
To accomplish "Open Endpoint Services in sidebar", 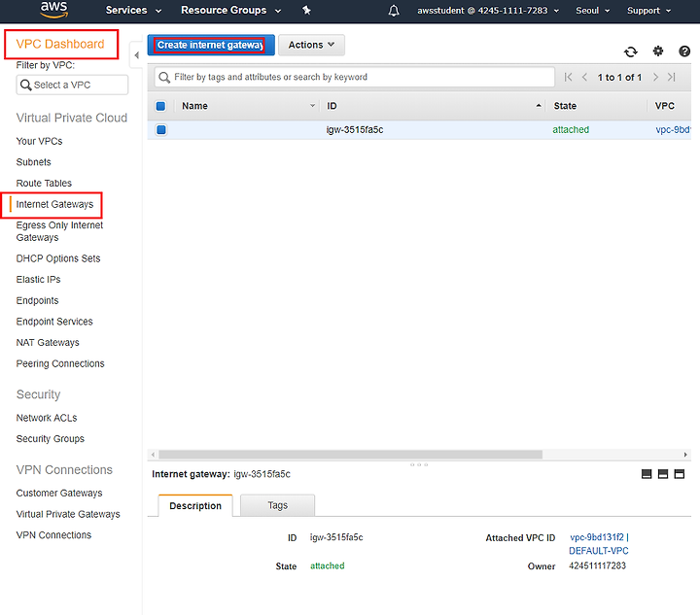I will (x=54, y=322).
